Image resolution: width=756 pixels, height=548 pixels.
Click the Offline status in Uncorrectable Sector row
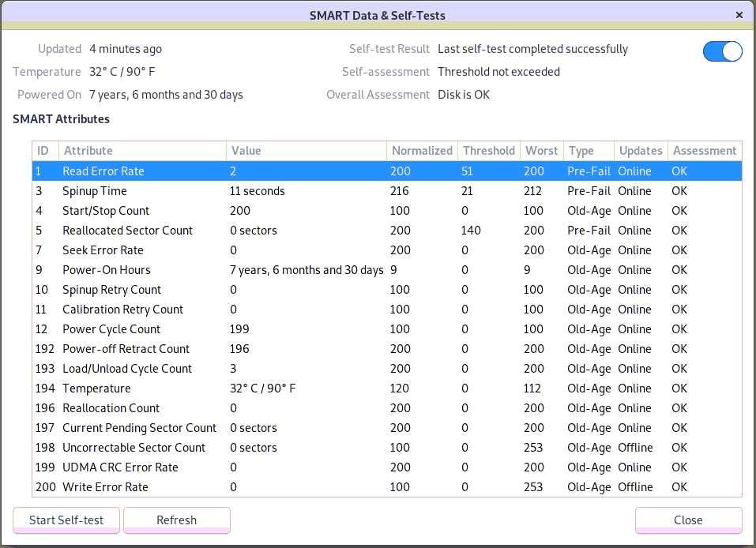[635, 448]
